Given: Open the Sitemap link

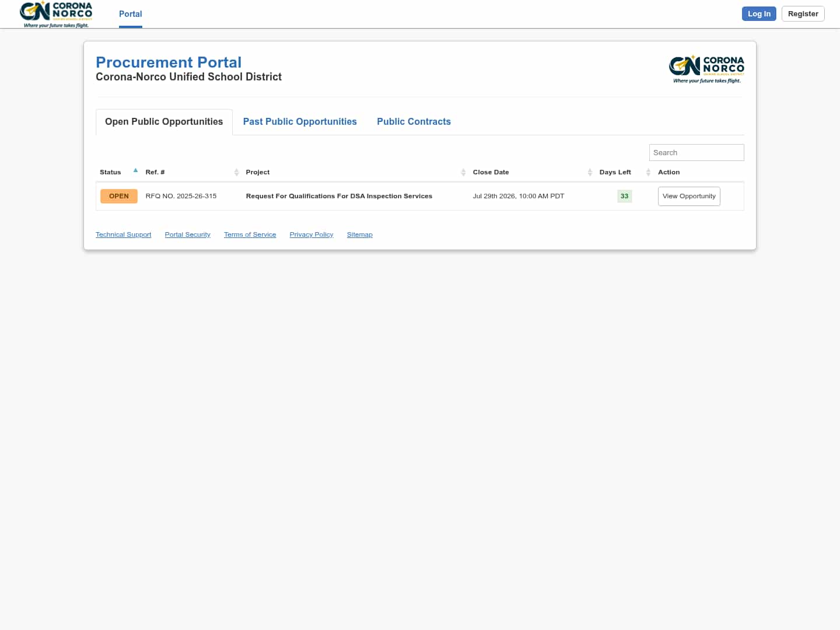Looking at the screenshot, I should (x=359, y=235).
